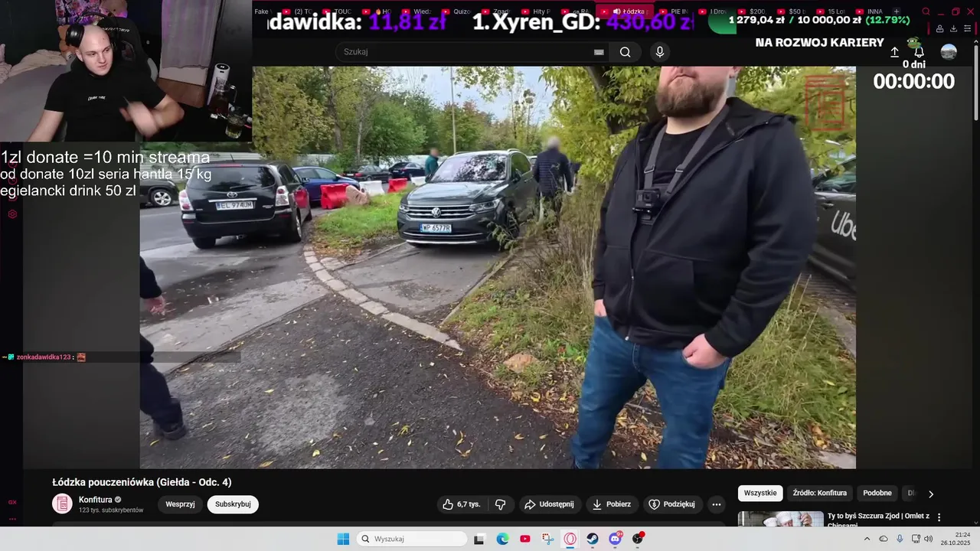Open the Konfitura channel avatar

[x=62, y=504]
